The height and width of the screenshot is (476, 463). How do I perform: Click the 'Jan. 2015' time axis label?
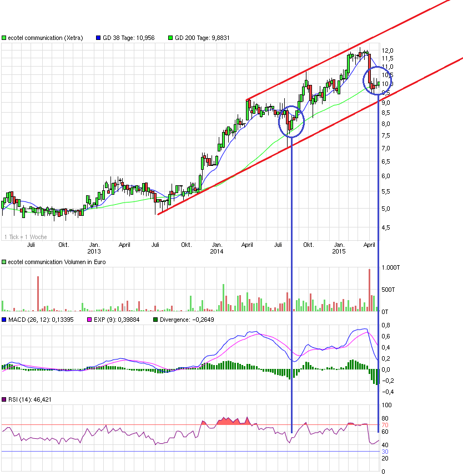(x=339, y=248)
